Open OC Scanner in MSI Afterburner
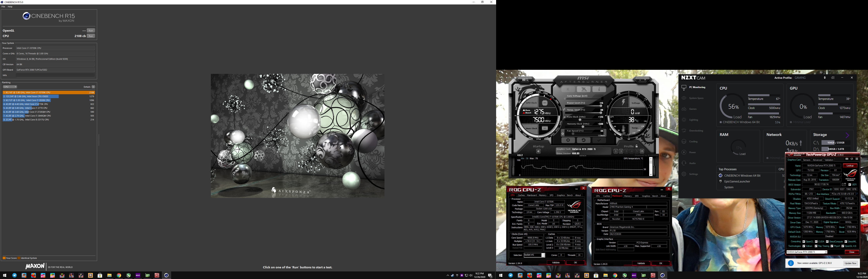 click(525, 79)
